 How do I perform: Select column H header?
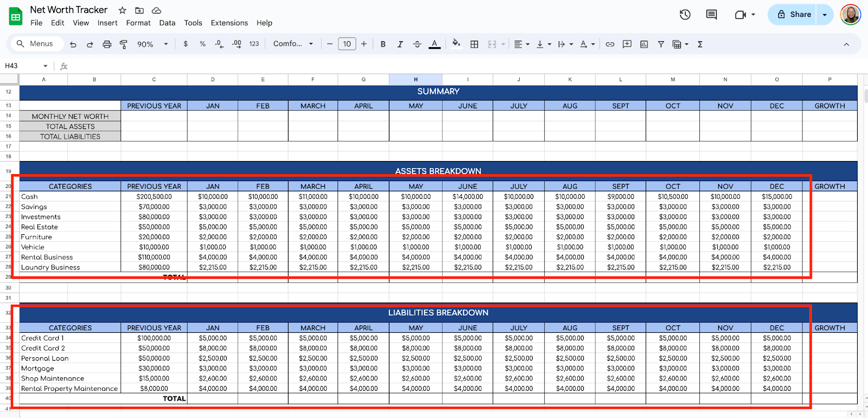(416, 80)
